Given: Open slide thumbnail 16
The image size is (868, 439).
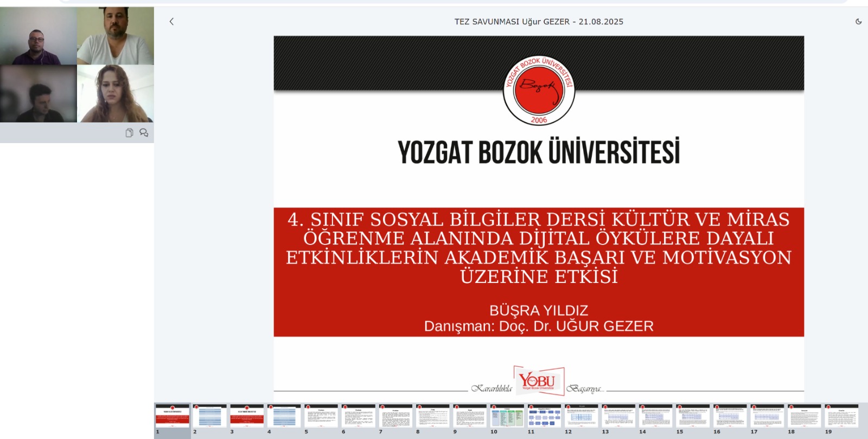Looking at the screenshot, I should 730,416.
